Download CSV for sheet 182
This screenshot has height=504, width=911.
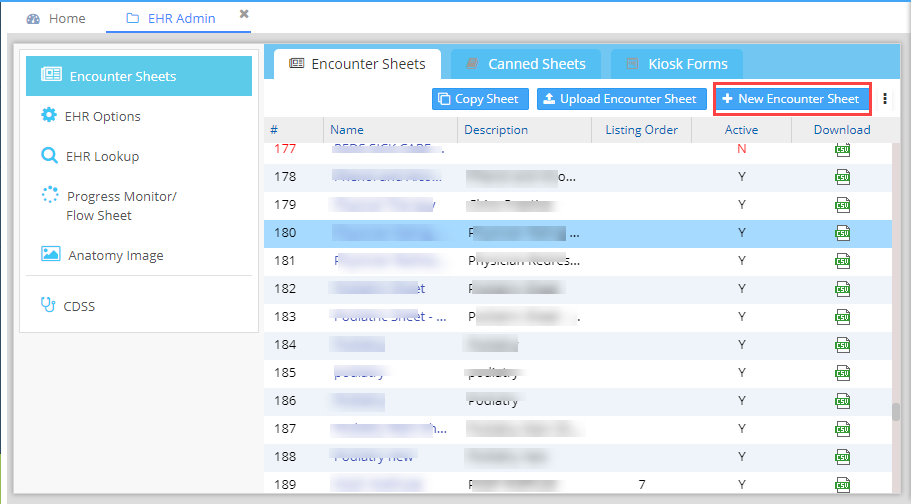pos(842,289)
